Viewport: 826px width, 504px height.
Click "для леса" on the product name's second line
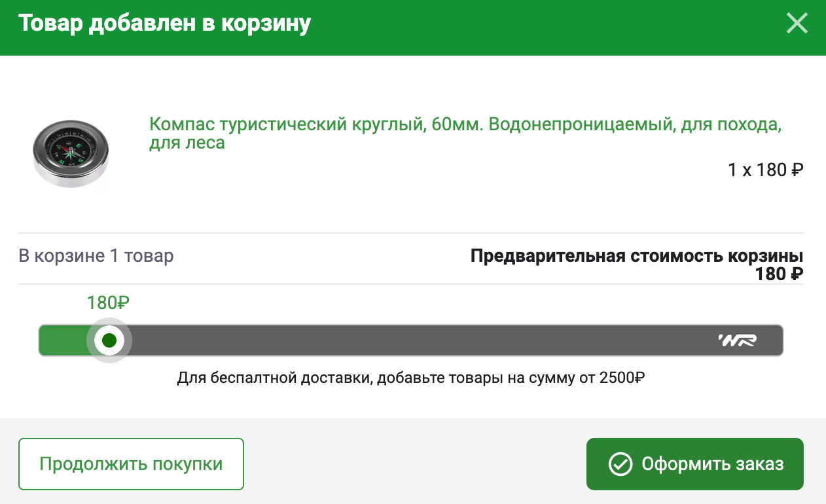click(x=187, y=143)
